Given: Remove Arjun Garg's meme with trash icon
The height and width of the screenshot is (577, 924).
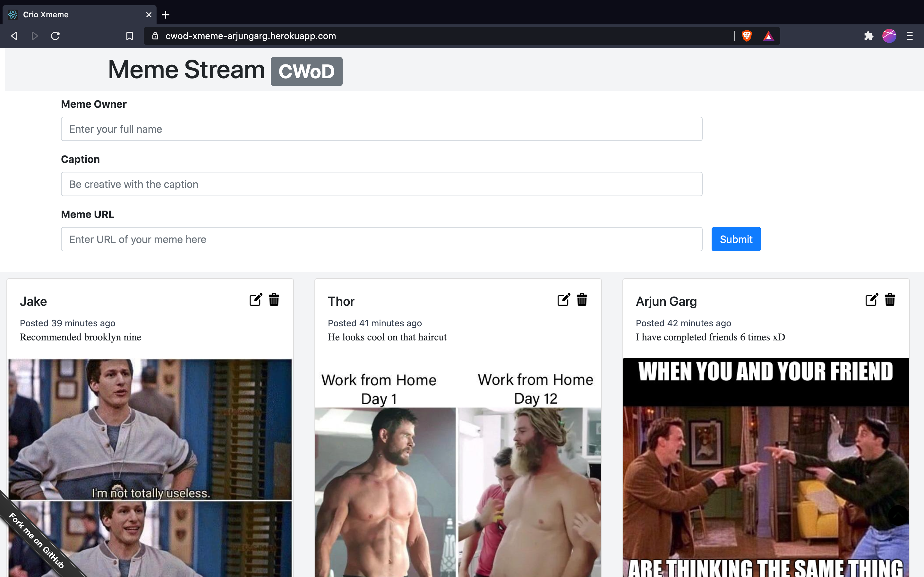Looking at the screenshot, I should (890, 300).
